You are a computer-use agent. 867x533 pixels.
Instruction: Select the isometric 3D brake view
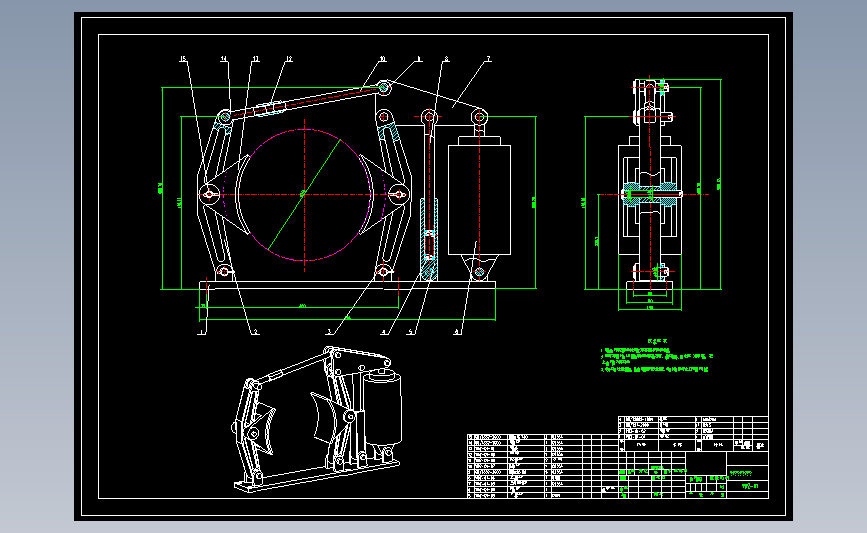pos(317,419)
